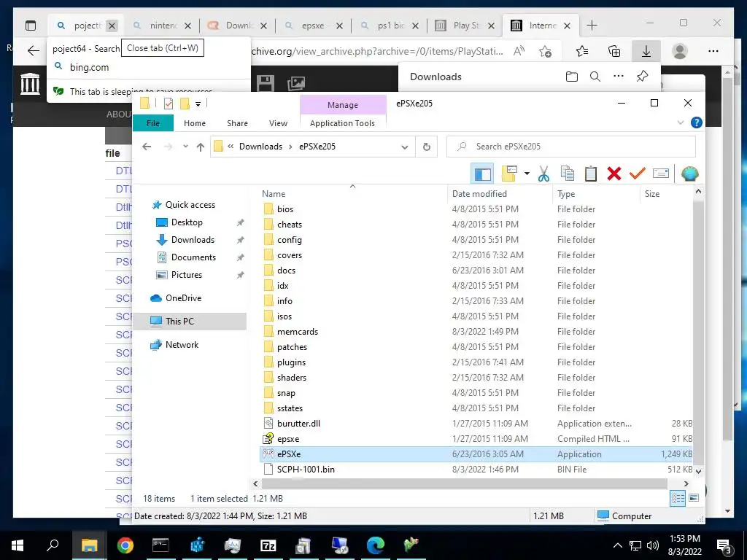Select Pictures in navigation pane
747x560 pixels.
pos(186,275)
